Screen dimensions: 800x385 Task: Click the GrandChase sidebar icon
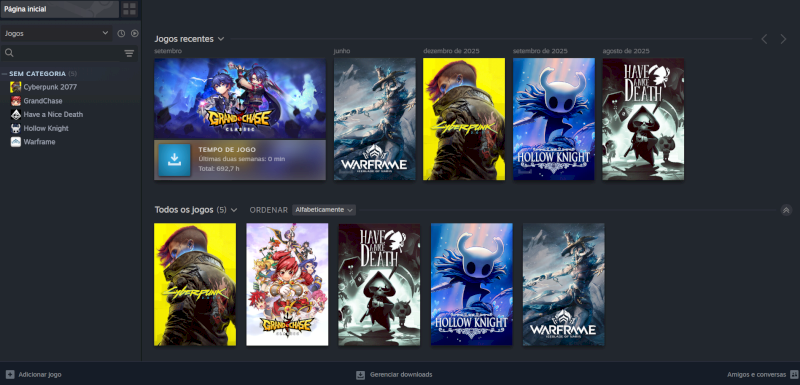16,101
